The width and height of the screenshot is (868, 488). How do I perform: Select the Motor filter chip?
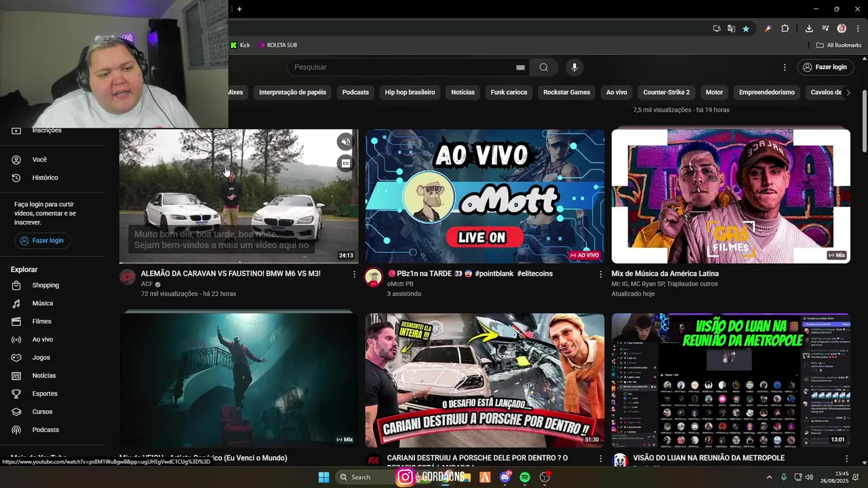pos(714,92)
